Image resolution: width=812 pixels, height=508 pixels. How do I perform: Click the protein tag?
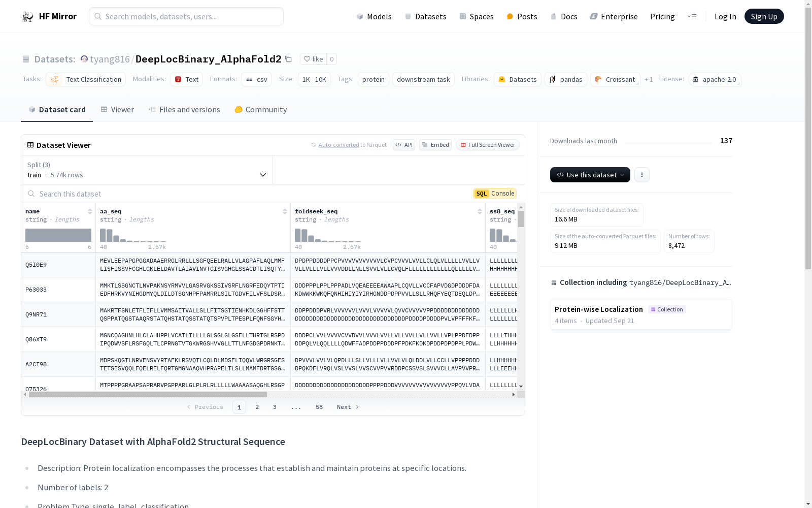374,79
